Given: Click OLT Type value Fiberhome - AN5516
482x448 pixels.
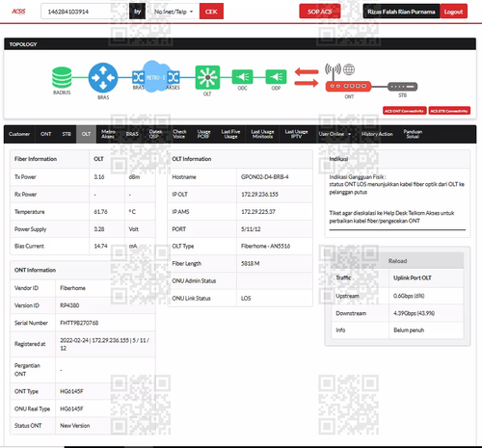Looking at the screenshot, I should point(265,246).
